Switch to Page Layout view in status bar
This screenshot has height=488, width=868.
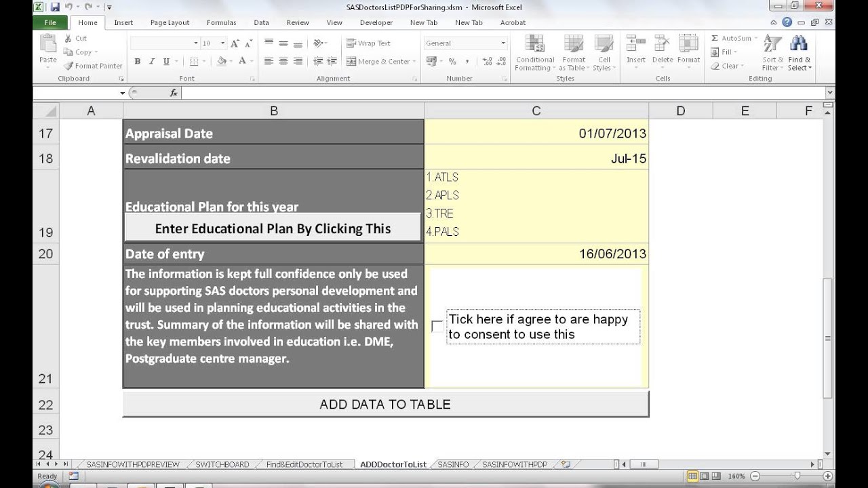click(x=706, y=476)
